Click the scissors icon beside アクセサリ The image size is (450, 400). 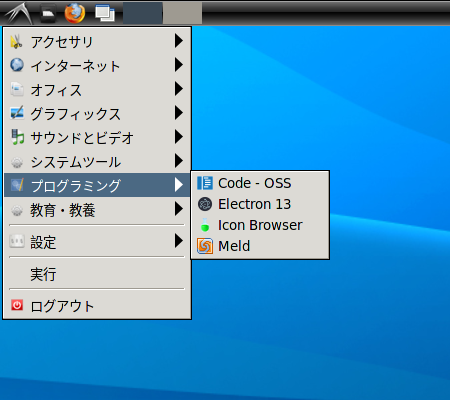click(17, 41)
